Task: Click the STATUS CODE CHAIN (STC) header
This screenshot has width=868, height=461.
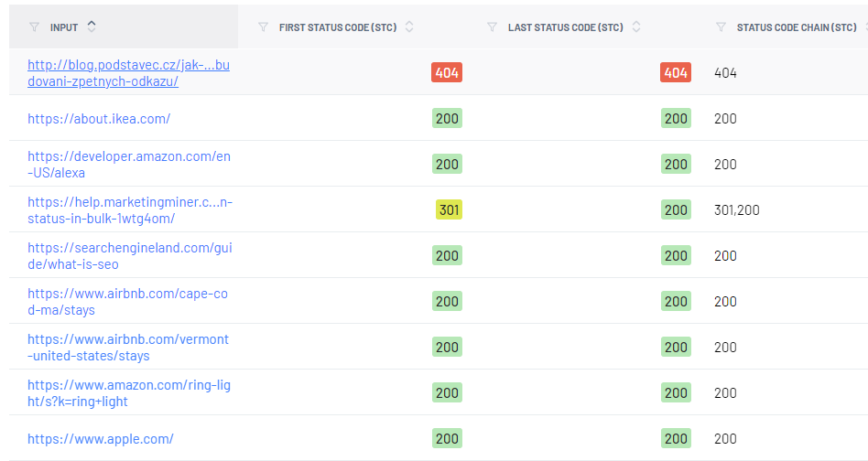Action: (797, 27)
